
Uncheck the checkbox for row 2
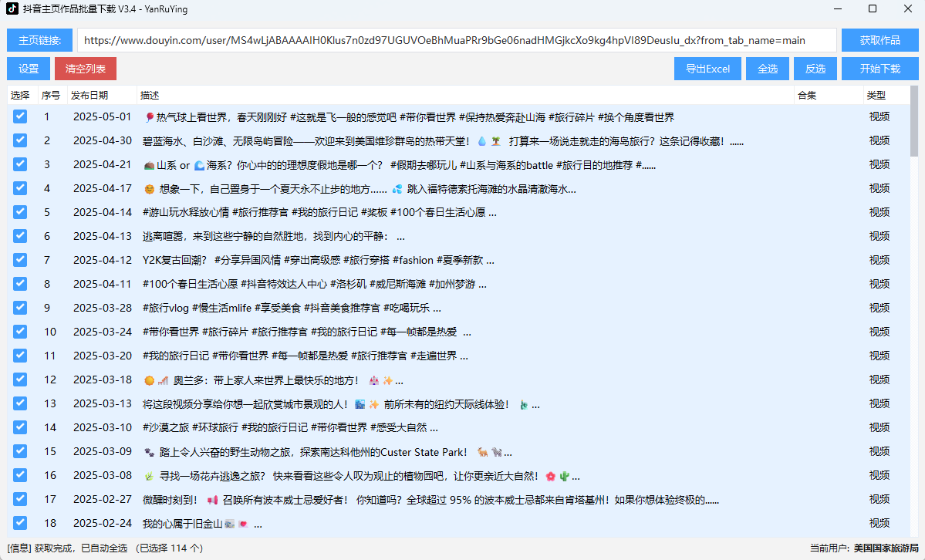(x=20, y=140)
